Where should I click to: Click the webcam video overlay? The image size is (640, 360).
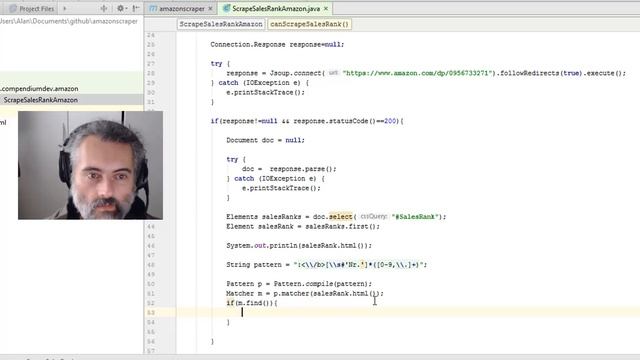click(90, 165)
